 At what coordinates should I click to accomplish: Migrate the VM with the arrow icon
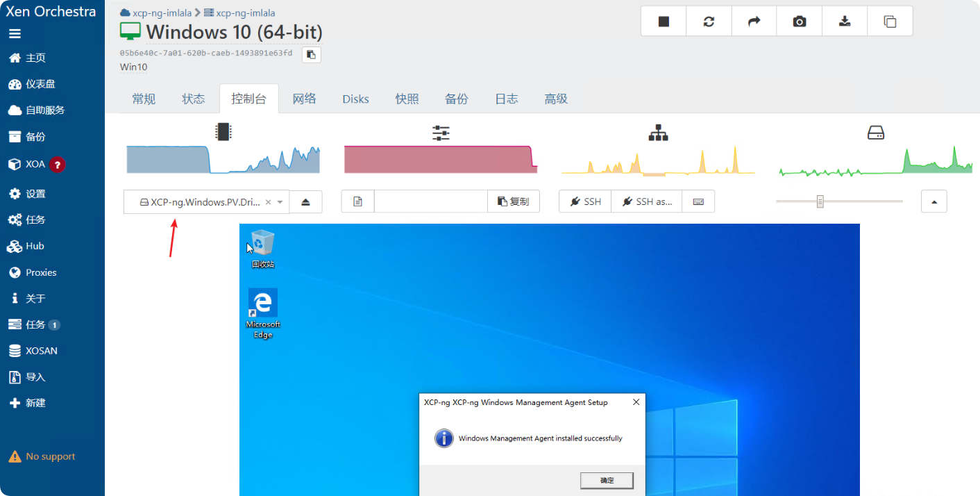coord(754,22)
